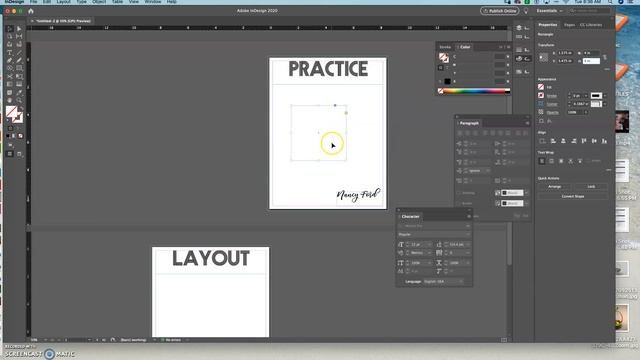Open the stroke style dropdown in Properties
The image size is (640, 360).
[x=604, y=96]
